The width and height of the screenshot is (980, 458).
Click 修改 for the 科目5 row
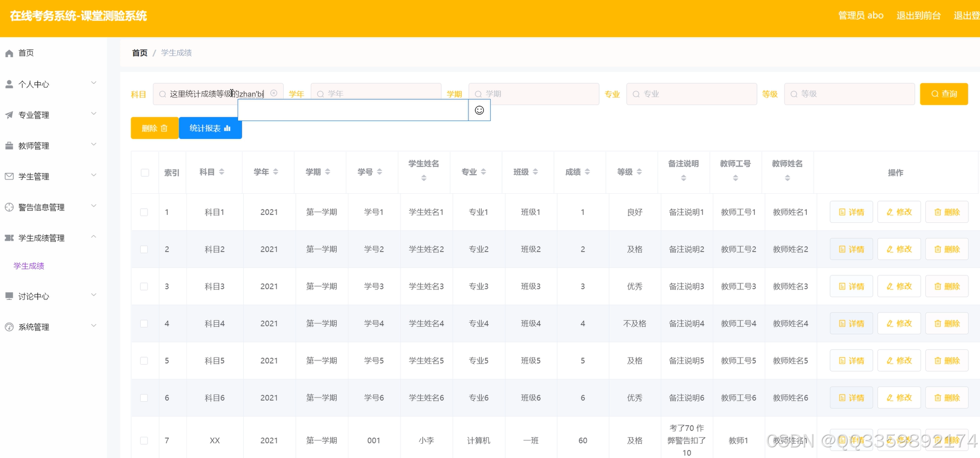pyautogui.click(x=899, y=361)
